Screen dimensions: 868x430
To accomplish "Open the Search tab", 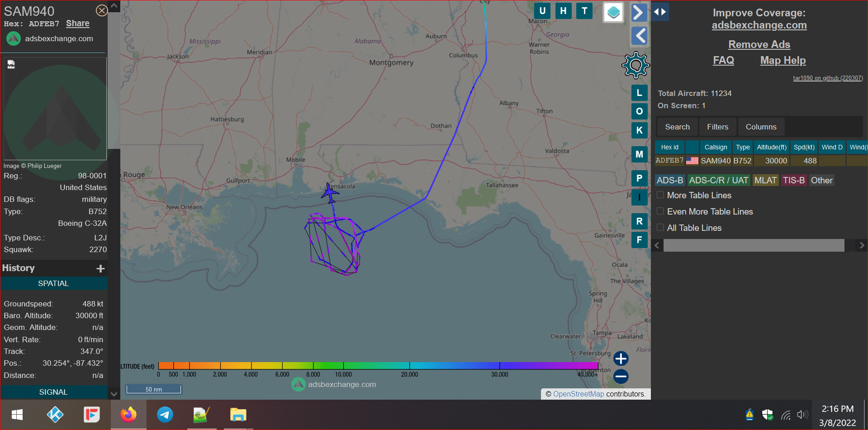I will (677, 127).
